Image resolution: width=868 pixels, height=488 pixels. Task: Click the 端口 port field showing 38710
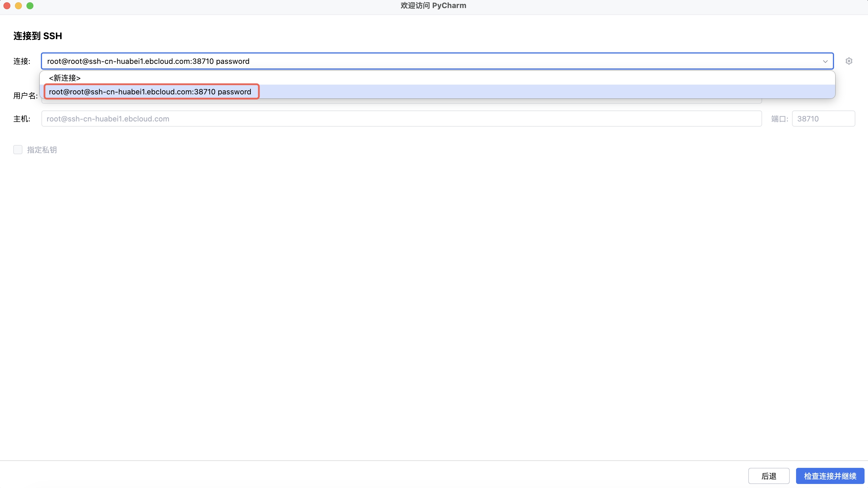823,119
